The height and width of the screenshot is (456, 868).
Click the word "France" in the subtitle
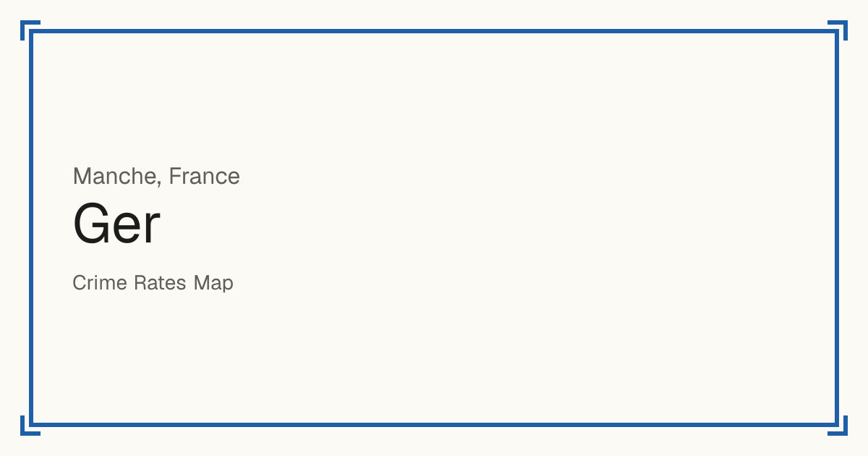(x=205, y=176)
